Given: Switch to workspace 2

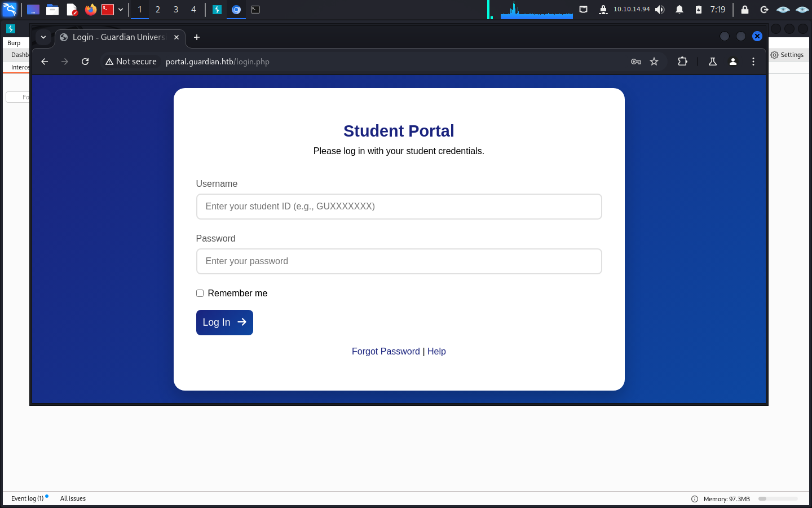Looking at the screenshot, I should 158,10.
